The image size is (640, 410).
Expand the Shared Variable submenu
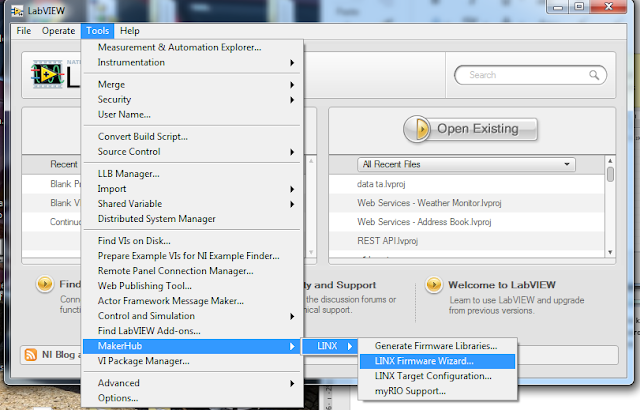(x=192, y=204)
